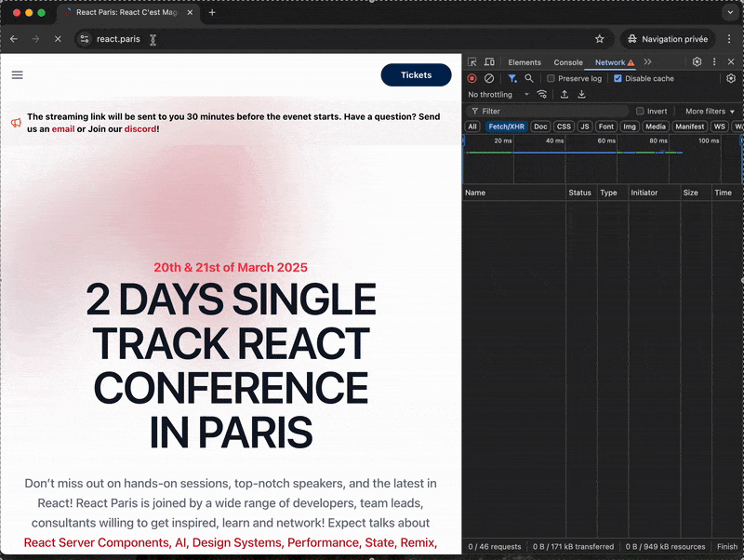Select the Network tab
Screen dimensions: 744x560
point(614,62)
